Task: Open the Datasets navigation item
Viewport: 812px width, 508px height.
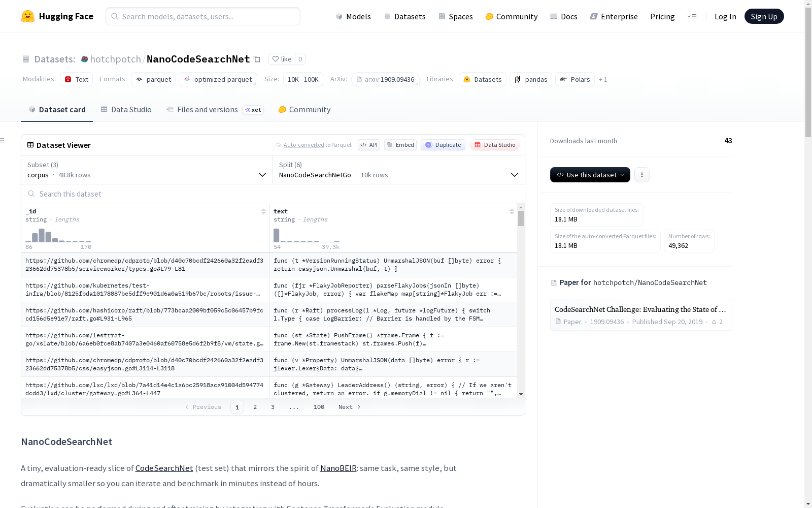Action: click(404, 16)
